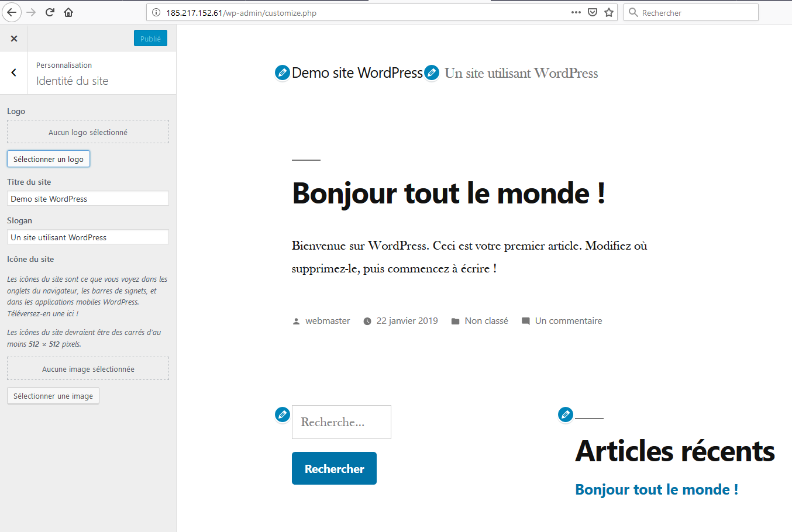This screenshot has height=532, width=792.
Task: Reload the page with the refresh icon
Action: click(x=50, y=12)
